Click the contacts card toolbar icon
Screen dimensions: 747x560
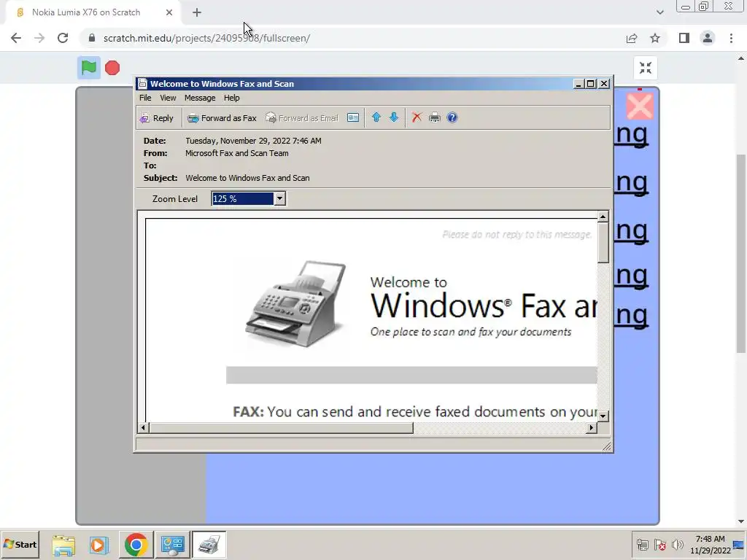[x=353, y=117]
